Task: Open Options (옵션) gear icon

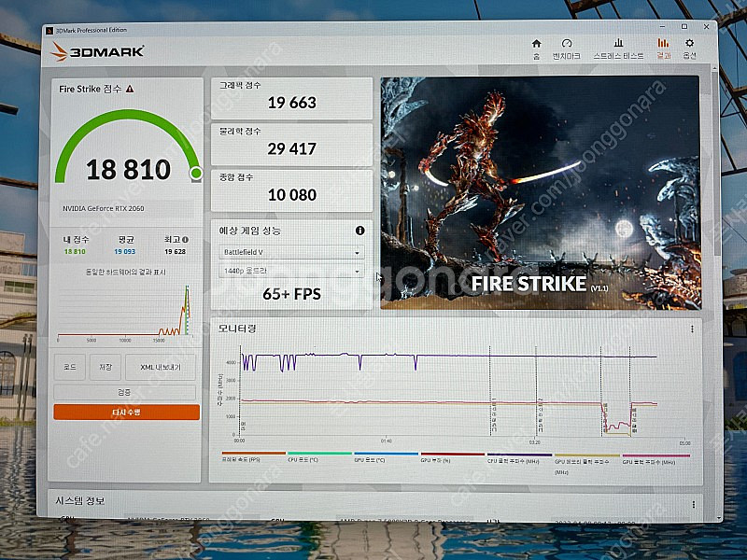Action: [x=689, y=49]
